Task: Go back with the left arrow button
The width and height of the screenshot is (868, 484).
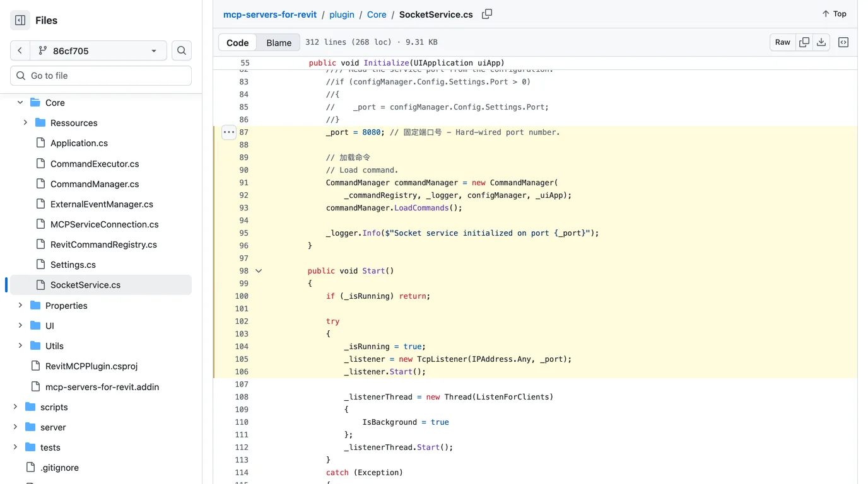Action: click(x=20, y=50)
